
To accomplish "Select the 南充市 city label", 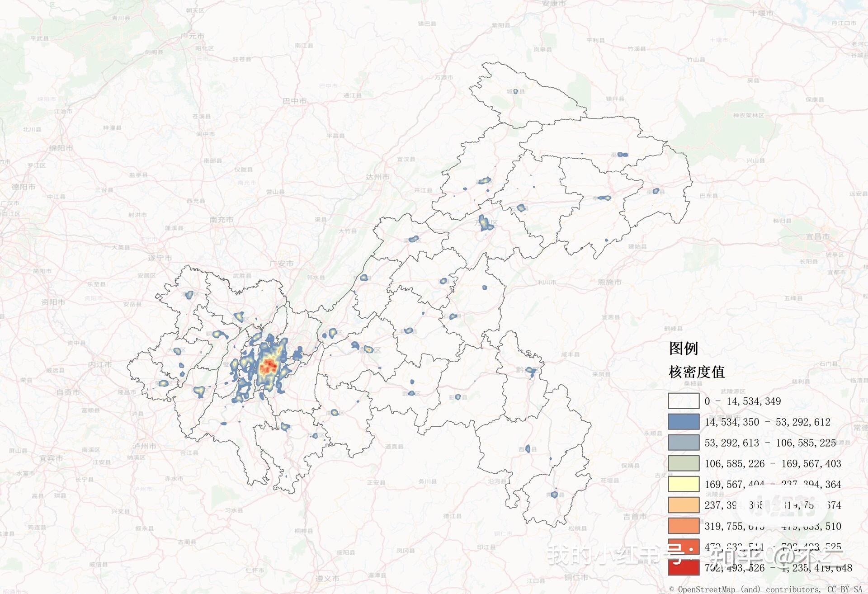I will 222,220.
